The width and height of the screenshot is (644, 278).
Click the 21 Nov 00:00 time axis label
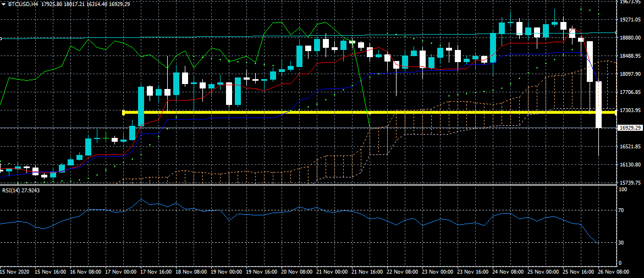pyautogui.click(x=333, y=272)
